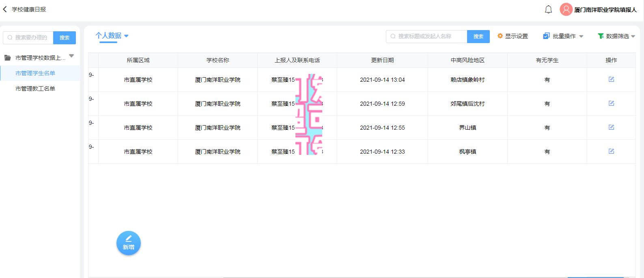Click edit icon for 赖店镇象岭村 row
The height and width of the screenshot is (278, 644).
pos(611,79)
